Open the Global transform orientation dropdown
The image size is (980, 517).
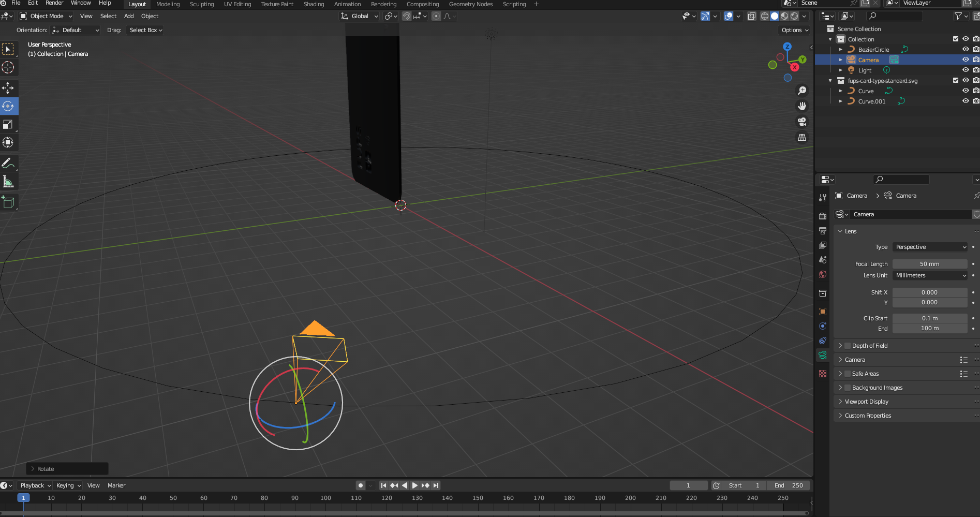[360, 17]
